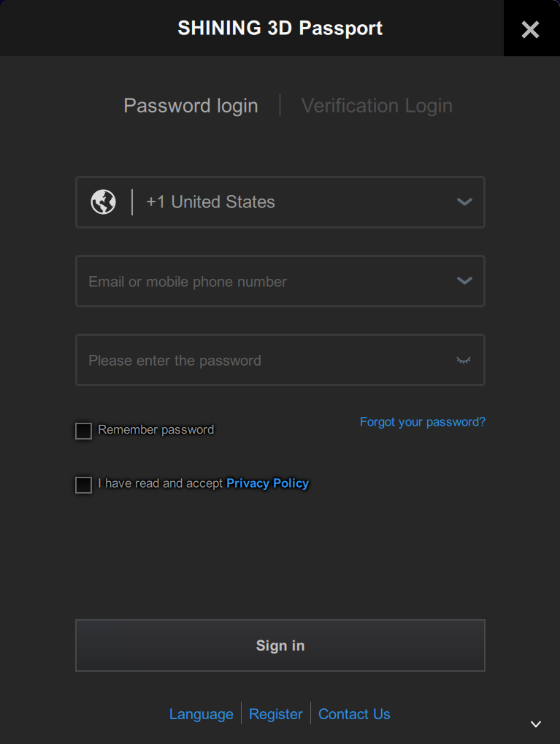Switch to the Verification Login tab
This screenshot has height=744, width=560.
pos(377,106)
